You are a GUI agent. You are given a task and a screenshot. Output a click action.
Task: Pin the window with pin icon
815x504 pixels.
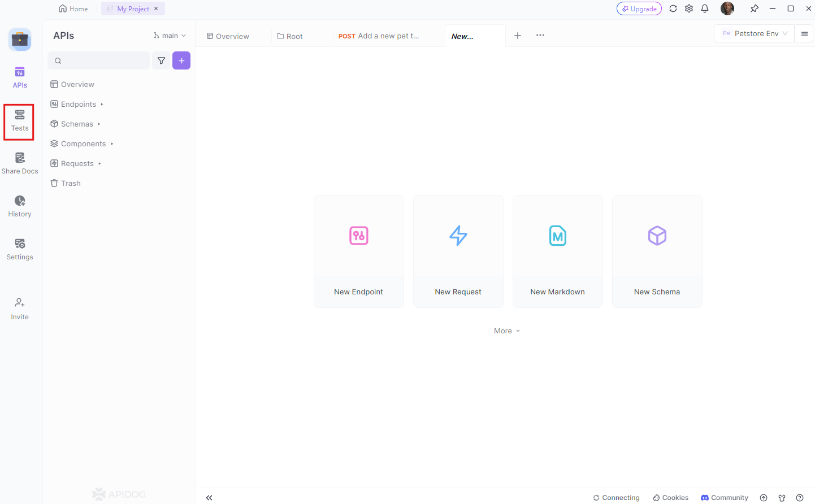tap(755, 8)
